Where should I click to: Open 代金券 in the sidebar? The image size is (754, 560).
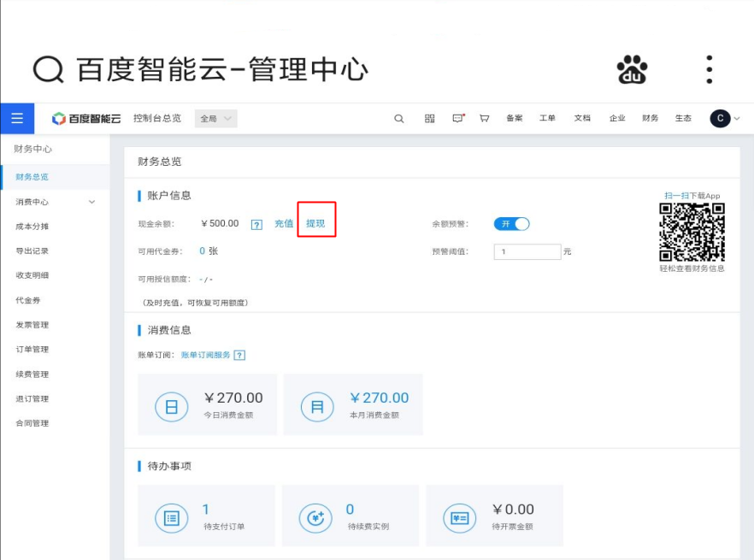28,300
